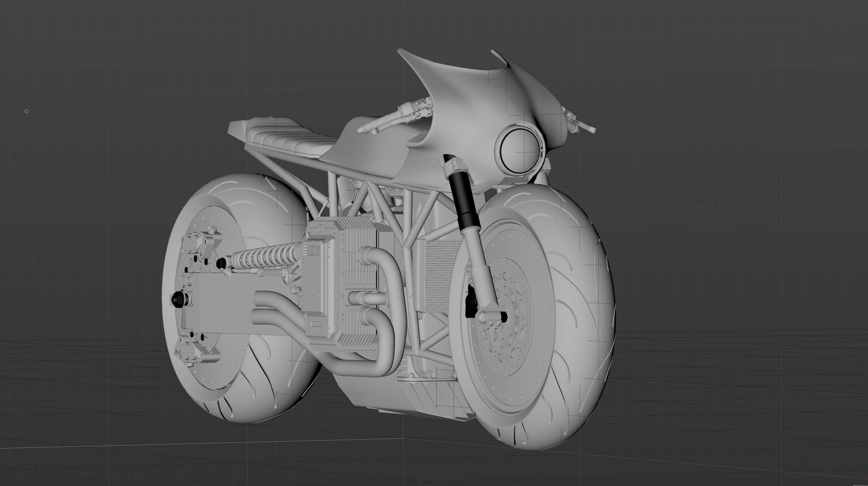Click the black front fork upper tube
Screen dimensions: 868x486
(x=465, y=201)
